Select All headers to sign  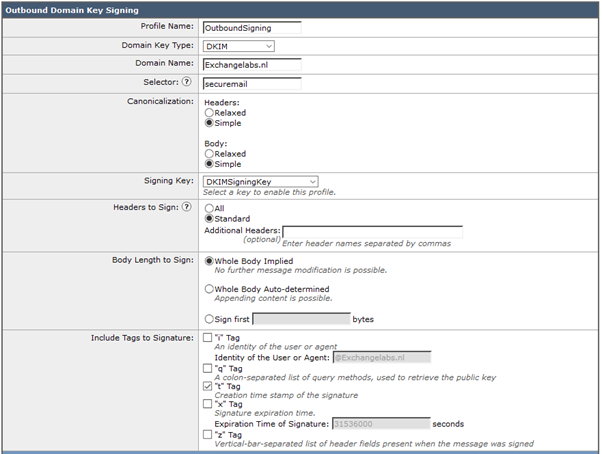click(x=208, y=207)
